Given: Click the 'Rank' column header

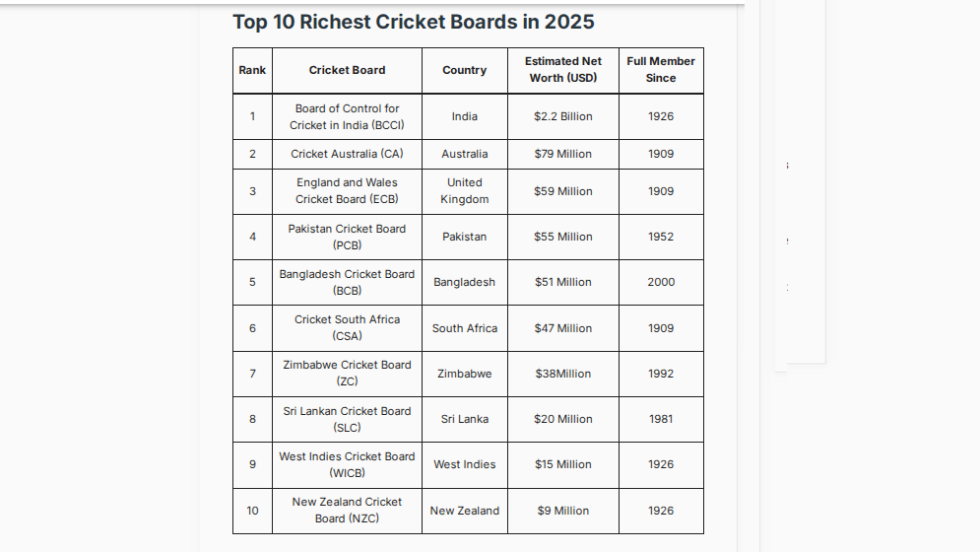Looking at the screenshot, I should point(252,70).
